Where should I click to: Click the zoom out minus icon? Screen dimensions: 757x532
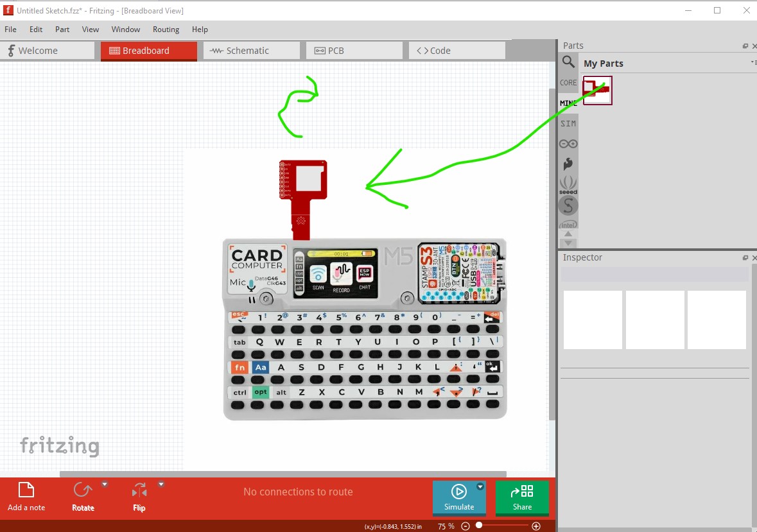tap(466, 526)
